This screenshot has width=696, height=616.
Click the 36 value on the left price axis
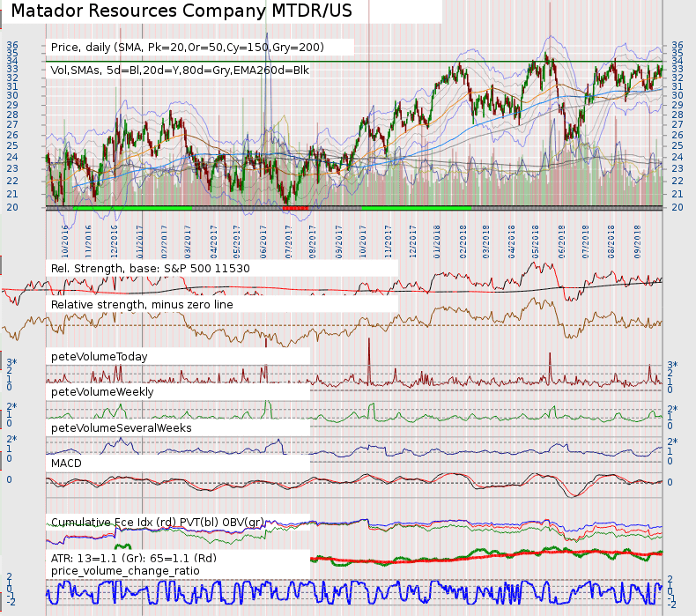12,45
